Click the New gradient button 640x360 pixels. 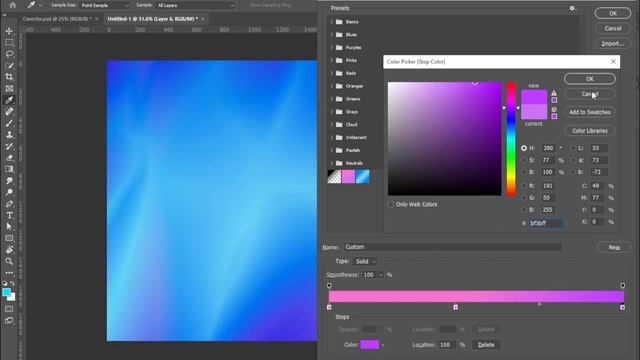tap(614, 247)
